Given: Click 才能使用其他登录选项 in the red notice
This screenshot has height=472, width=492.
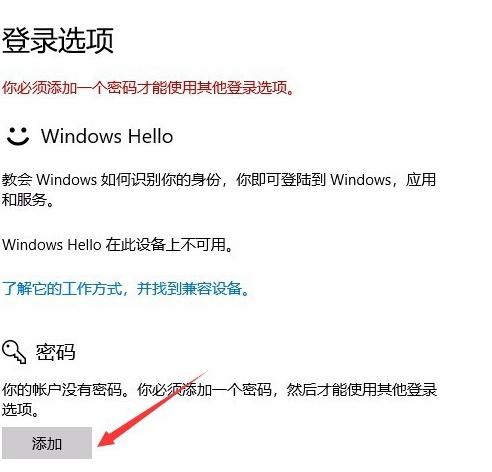Looking at the screenshot, I should [x=218, y=88].
